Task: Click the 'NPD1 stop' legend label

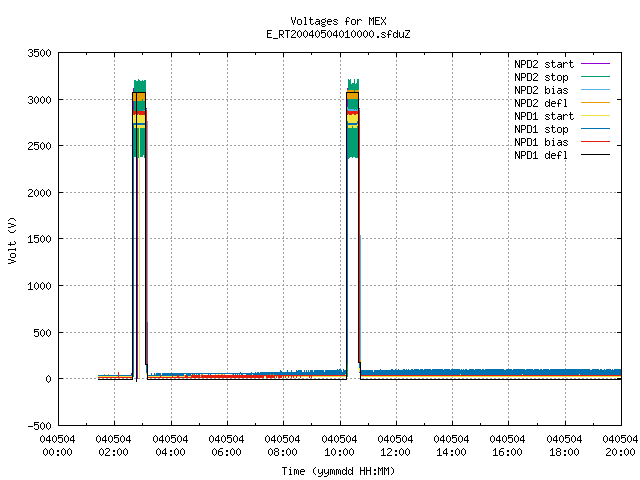Action: tap(541, 129)
